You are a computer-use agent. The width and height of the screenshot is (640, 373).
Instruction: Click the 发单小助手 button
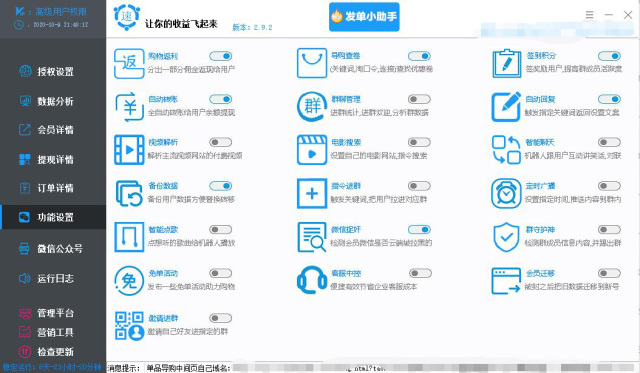(364, 17)
